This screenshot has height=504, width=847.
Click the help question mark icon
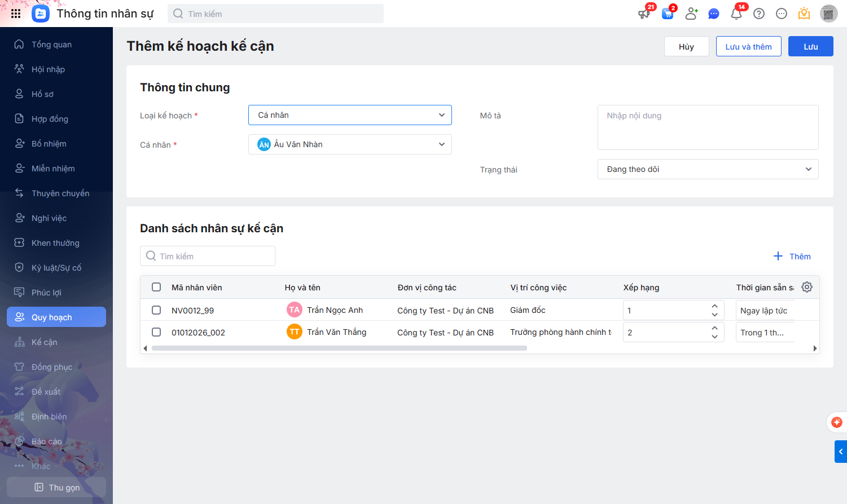click(x=759, y=14)
